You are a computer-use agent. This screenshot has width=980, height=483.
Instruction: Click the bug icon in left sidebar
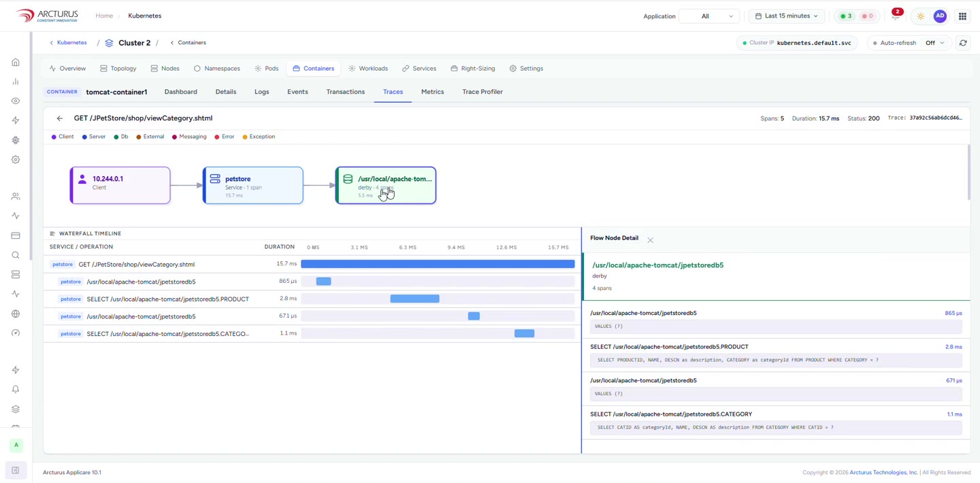tap(16, 140)
